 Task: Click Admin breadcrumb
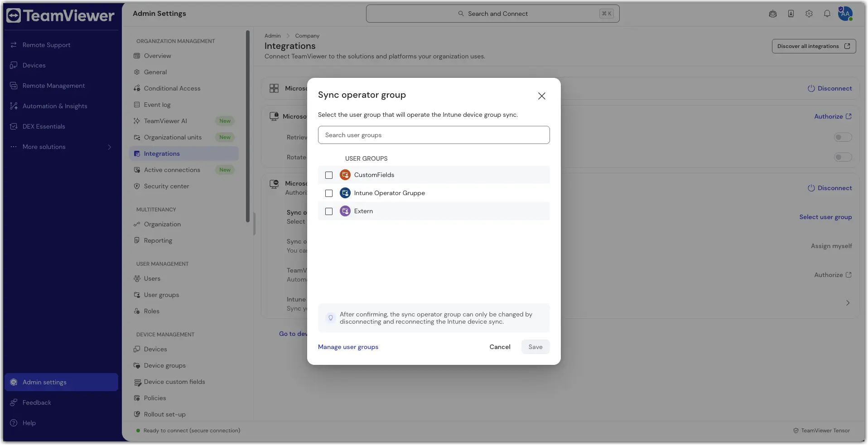point(272,36)
